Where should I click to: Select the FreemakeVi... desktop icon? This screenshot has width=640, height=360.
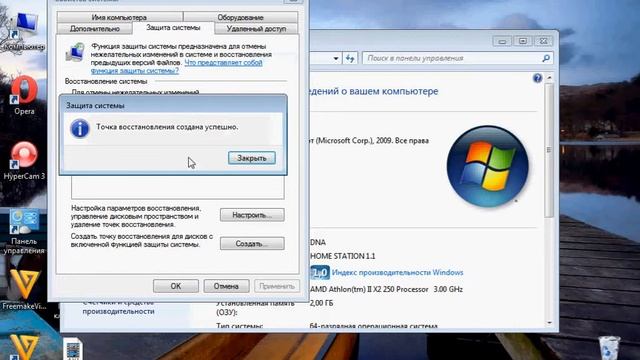(x=24, y=289)
